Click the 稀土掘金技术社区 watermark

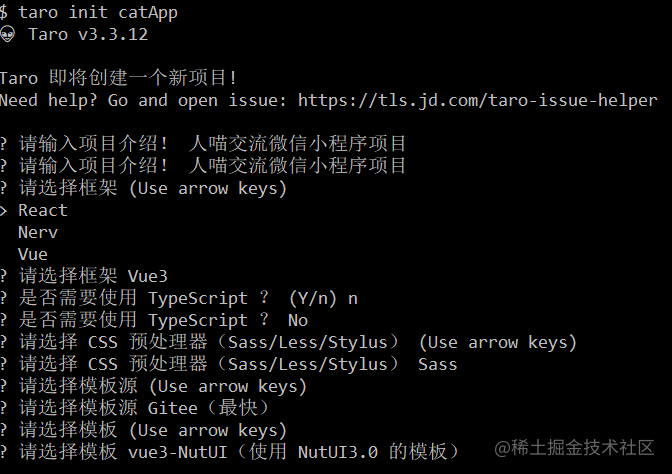(x=574, y=448)
